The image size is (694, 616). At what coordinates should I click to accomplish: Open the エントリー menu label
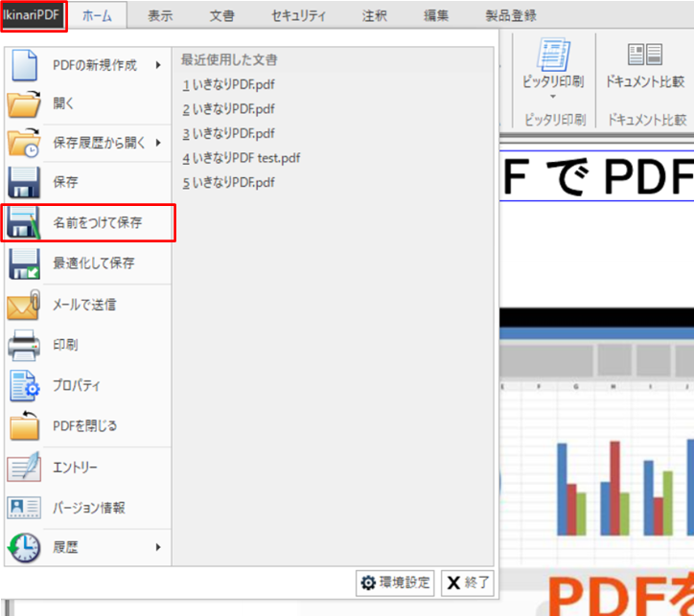(x=75, y=467)
